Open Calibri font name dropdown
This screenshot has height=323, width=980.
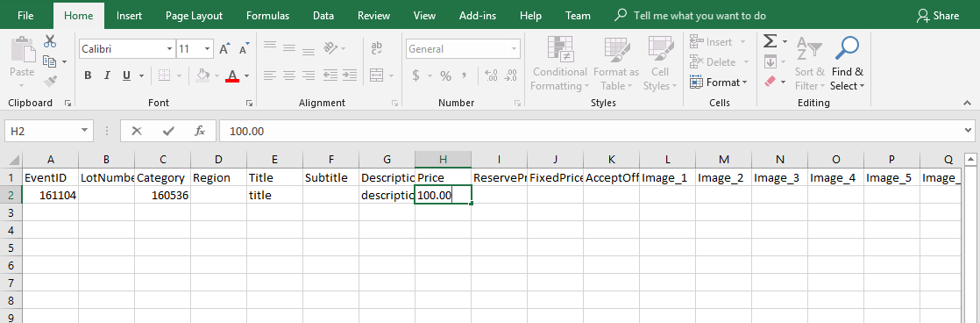click(x=169, y=49)
